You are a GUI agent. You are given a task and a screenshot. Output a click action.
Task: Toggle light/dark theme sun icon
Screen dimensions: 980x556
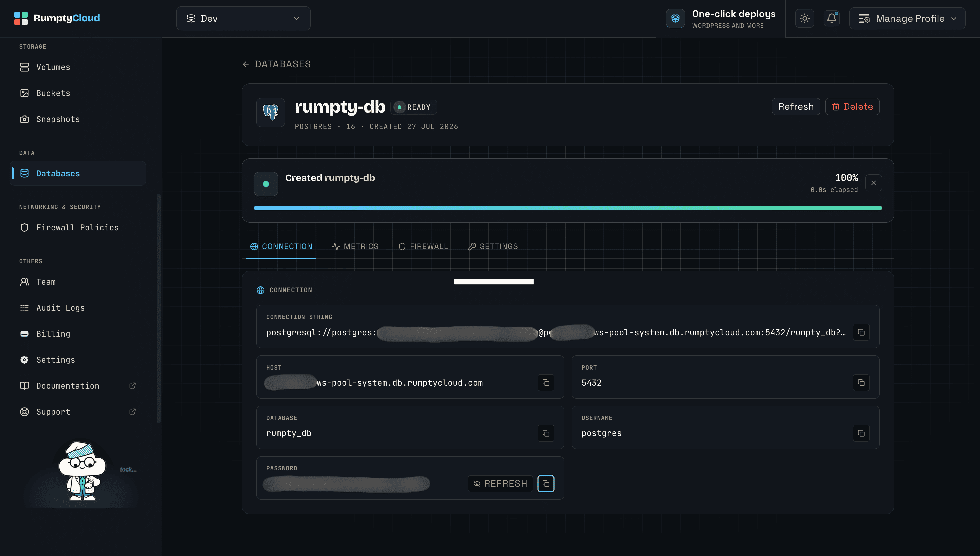click(x=804, y=18)
